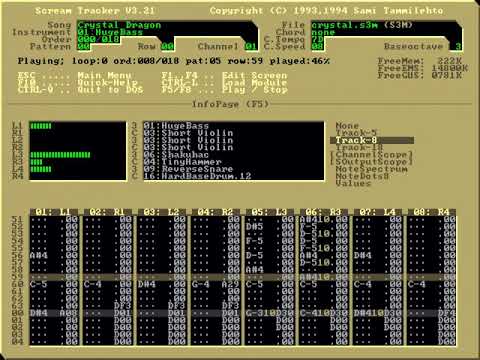Click note G-4 in track 04 row 60
This screenshot has width=480, height=360.
(201, 284)
